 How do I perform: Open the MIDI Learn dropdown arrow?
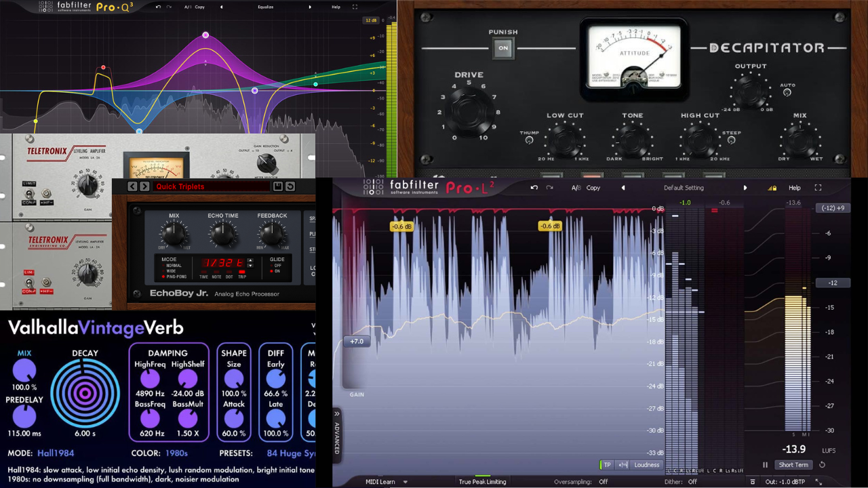click(x=406, y=482)
